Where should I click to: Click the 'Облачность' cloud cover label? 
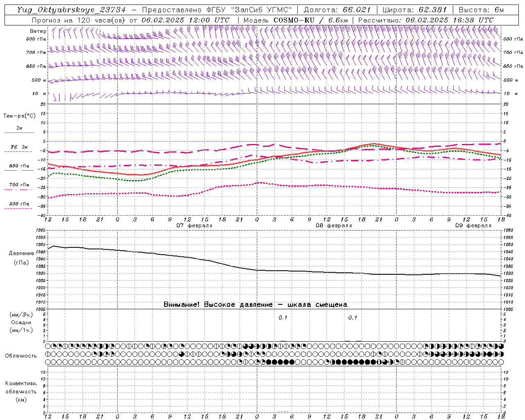coord(21,356)
